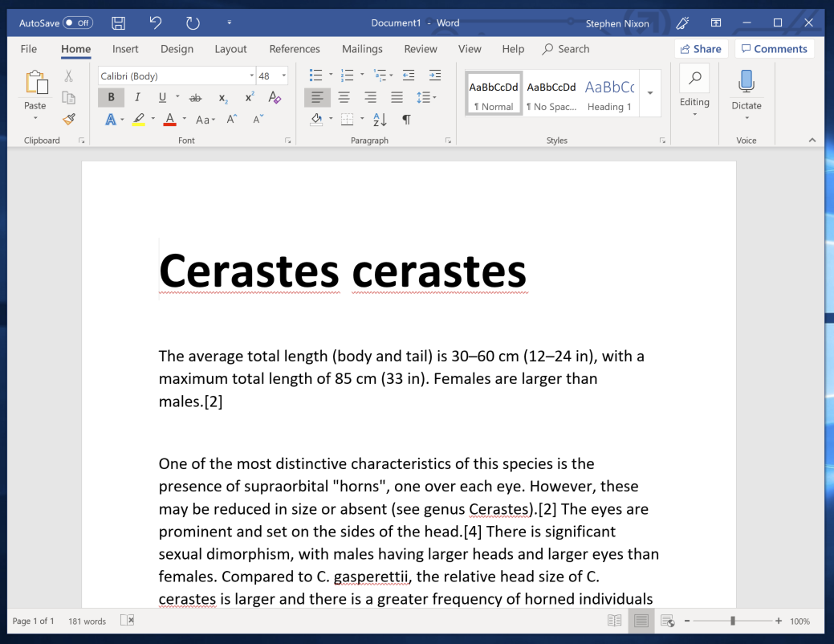The height and width of the screenshot is (644, 834).
Task: Click the Search box in ribbon
Action: 566,49
